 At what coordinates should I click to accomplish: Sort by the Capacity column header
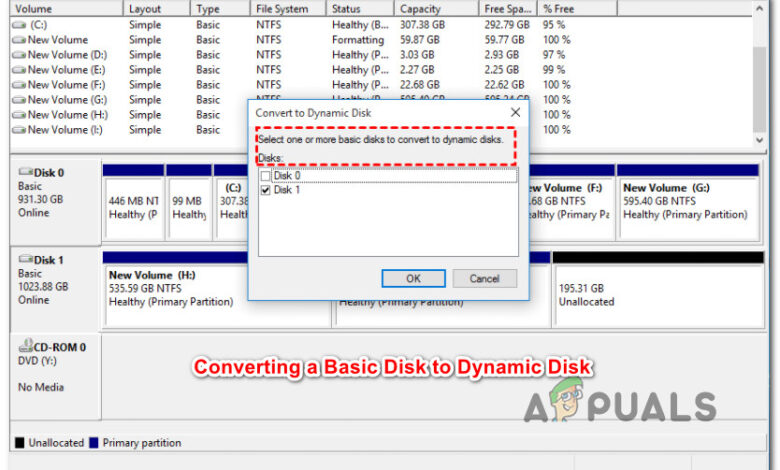click(436, 8)
